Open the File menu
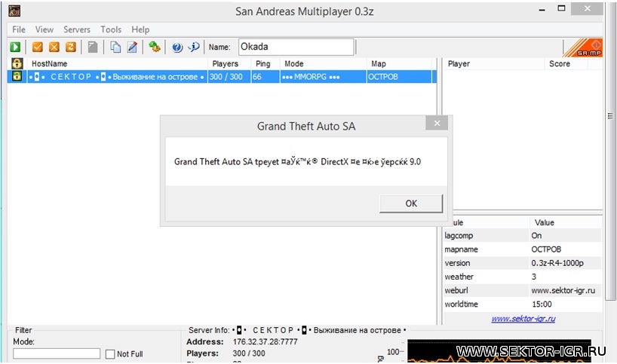 19,29
